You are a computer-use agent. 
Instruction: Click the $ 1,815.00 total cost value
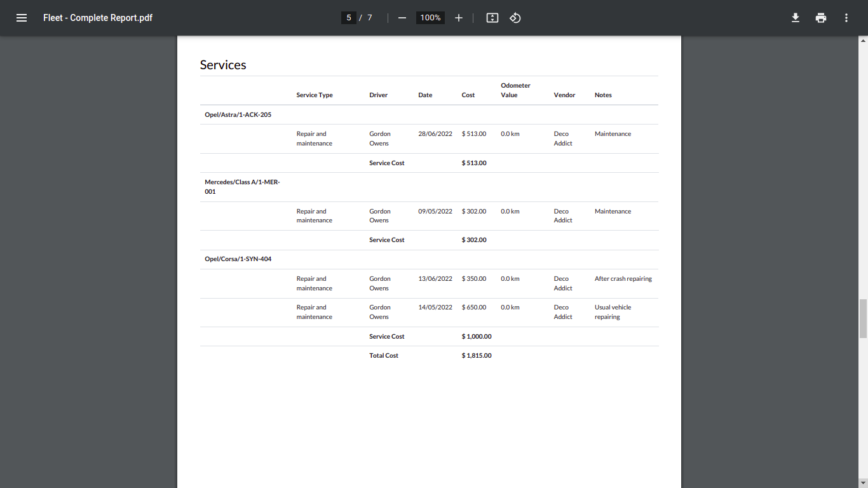477,356
